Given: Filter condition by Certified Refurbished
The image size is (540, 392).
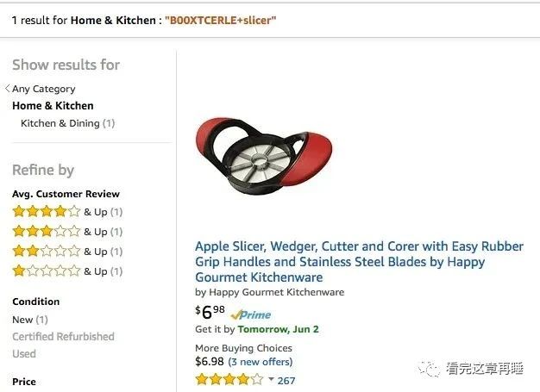Looking at the screenshot, I should pyautogui.click(x=63, y=336).
